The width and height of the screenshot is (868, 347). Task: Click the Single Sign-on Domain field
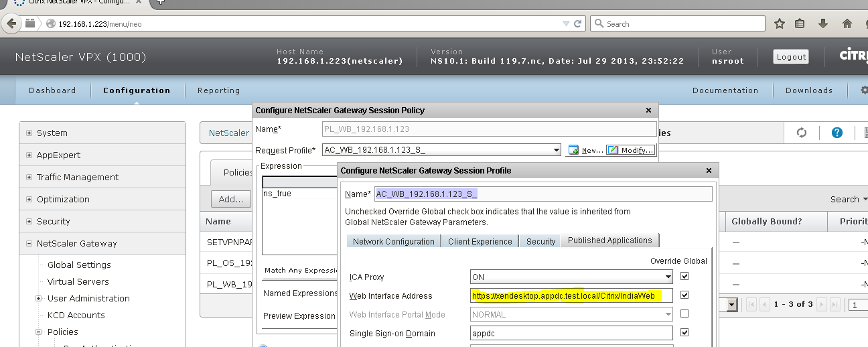coord(571,333)
